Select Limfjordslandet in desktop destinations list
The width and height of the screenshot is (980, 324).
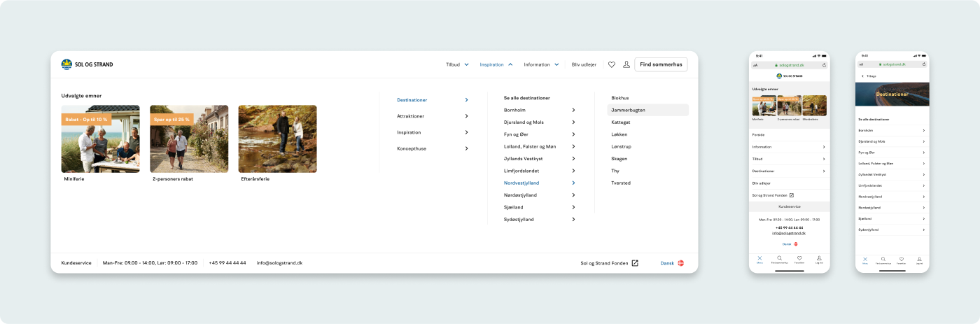pyautogui.click(x=539, y=171)
